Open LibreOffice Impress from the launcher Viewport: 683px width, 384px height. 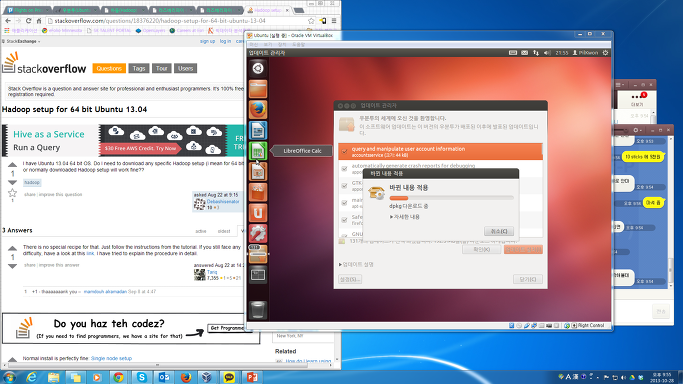point(258,172)
